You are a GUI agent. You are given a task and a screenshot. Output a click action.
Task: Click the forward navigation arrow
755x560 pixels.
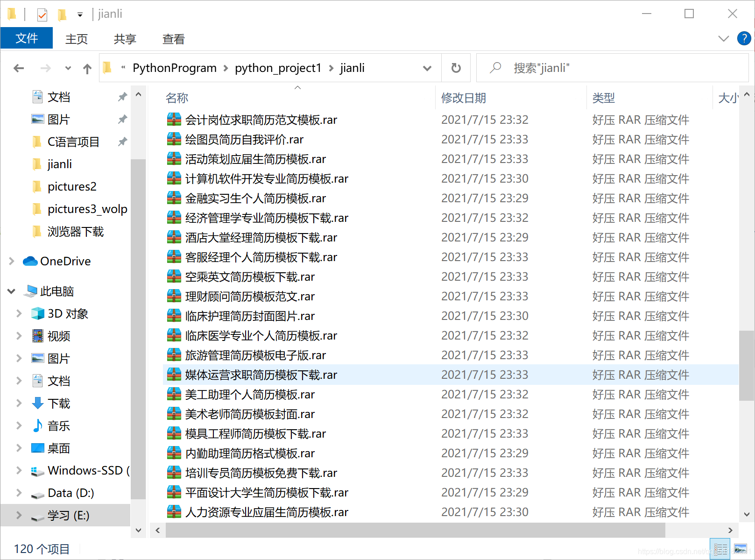pyautogui.click(x=45, y=69)
